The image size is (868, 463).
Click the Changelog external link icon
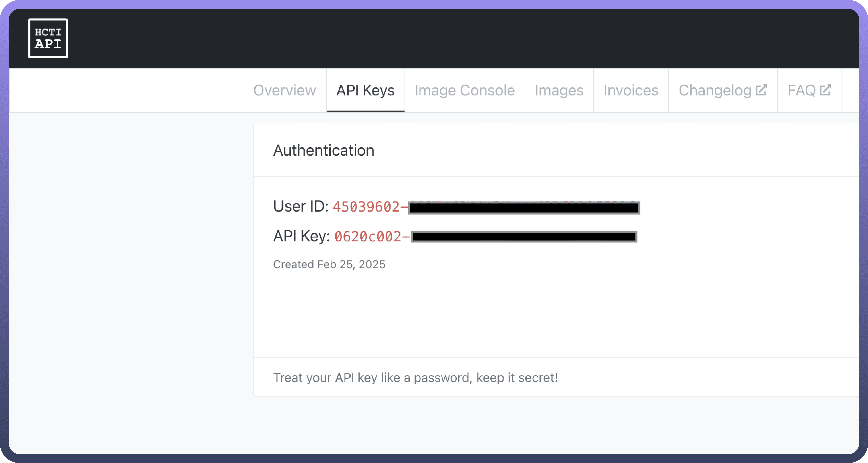761,90
